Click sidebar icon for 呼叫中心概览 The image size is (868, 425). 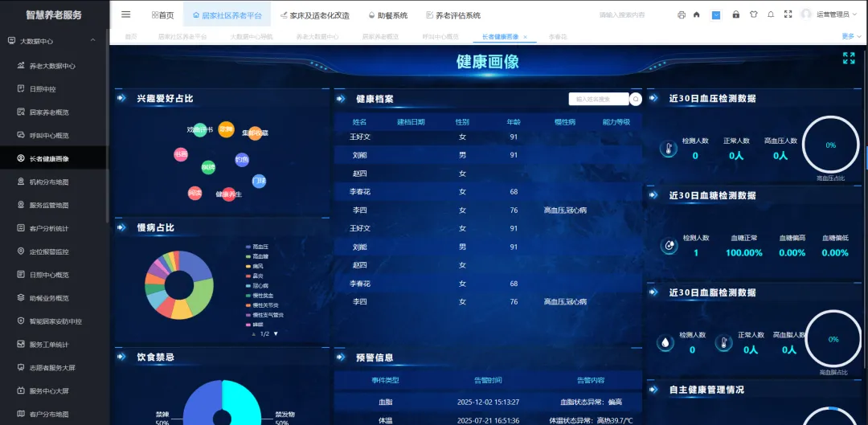[x=21, y=135]
